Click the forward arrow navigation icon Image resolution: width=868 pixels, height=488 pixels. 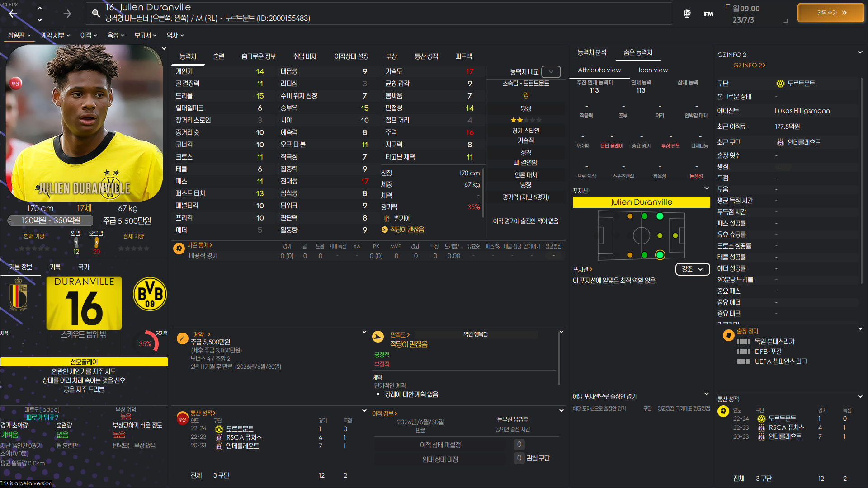click(67, 14)
